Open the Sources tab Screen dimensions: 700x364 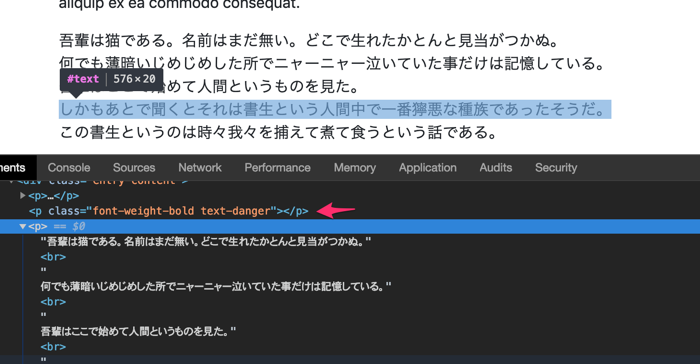134,167
